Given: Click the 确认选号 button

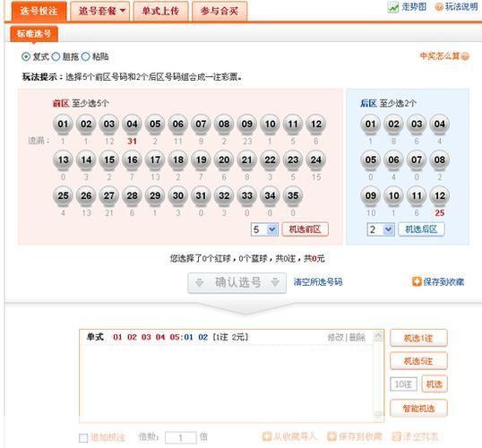Looking at the screenshot, I should point(237,282).
